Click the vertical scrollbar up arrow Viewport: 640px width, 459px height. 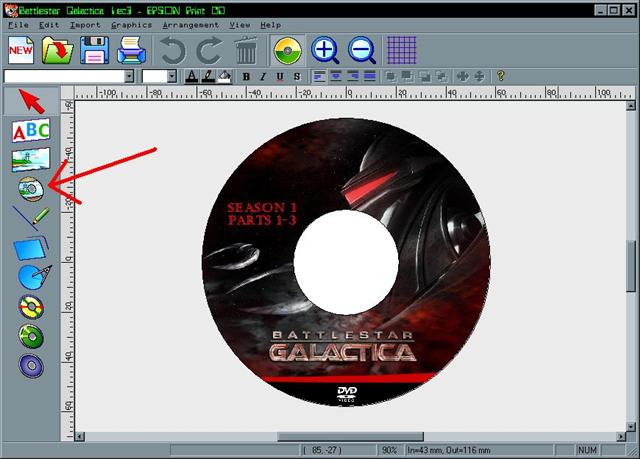pos(631,106)
